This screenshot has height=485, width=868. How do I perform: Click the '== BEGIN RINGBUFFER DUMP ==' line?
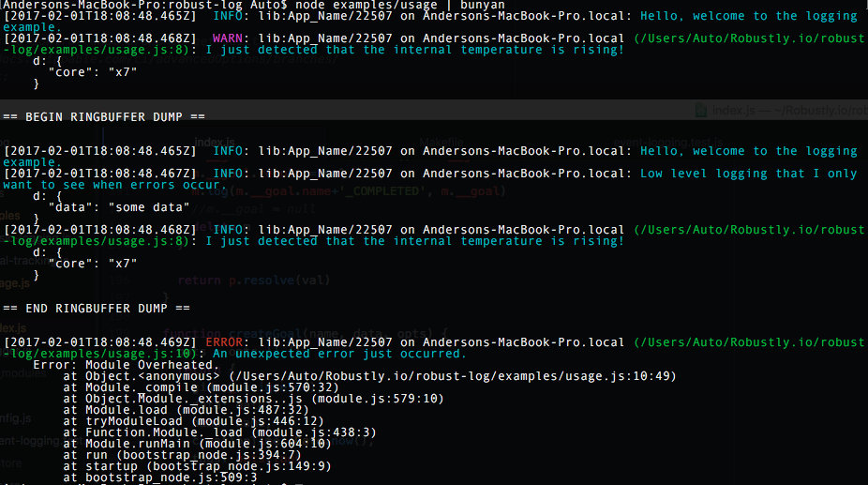coord(104,117)
